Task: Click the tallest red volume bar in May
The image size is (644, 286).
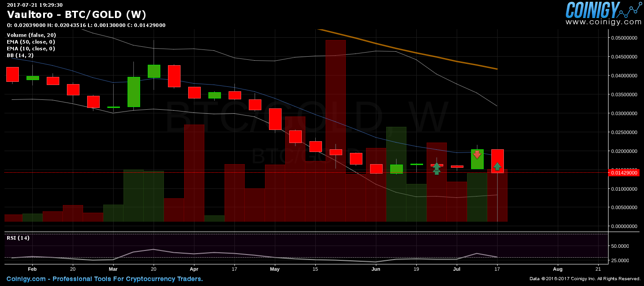Action: pyautogui.click(x=335, y=130)
